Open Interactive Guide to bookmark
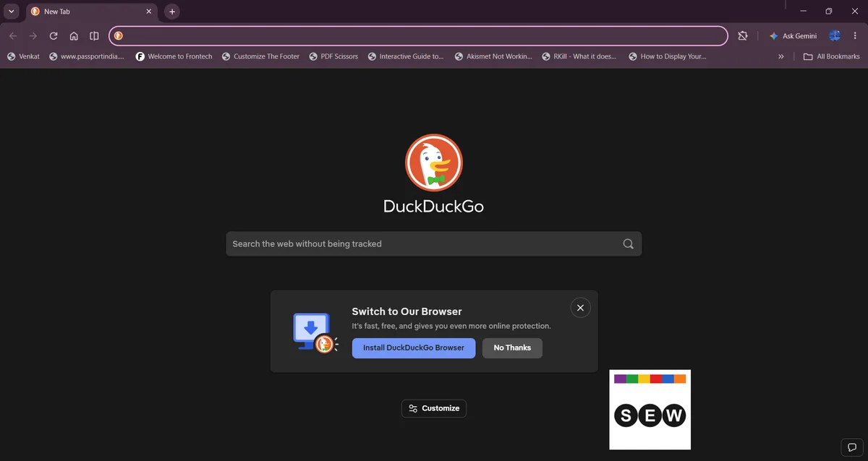The image size is (868, 461). click(x=406, y=56)
